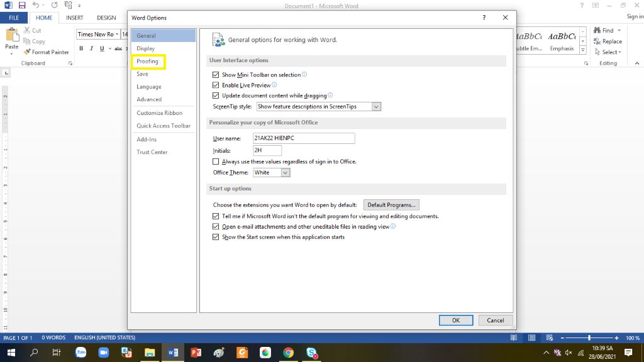The height and width of the screenshot is (362, 644).
Task: Uncheck Update document content while dragging
Action: pos(216,96)
